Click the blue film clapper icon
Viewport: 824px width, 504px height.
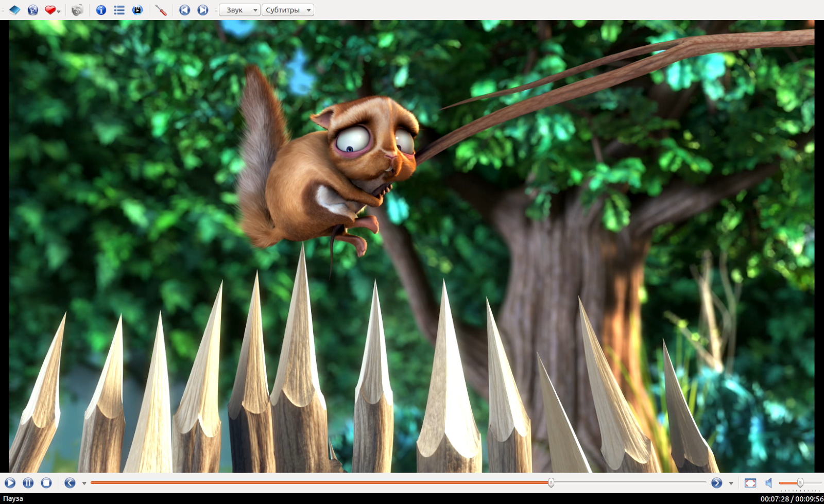[138, 10]
